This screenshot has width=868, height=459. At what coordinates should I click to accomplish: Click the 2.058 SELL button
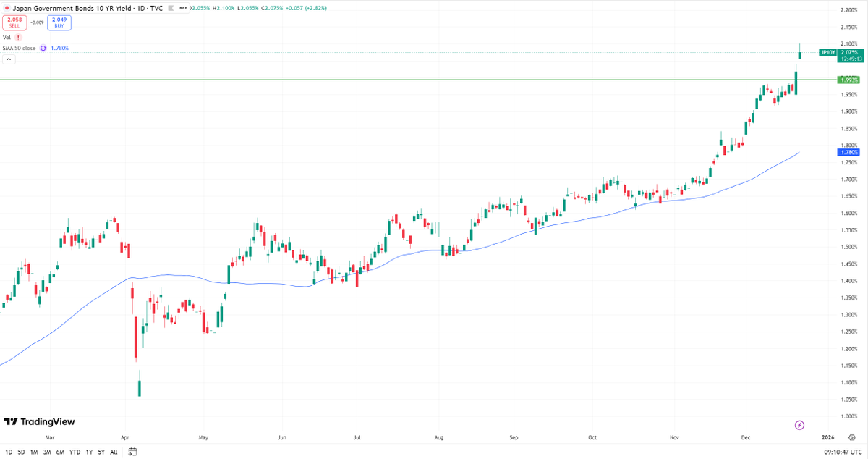[x=14, y=22]
